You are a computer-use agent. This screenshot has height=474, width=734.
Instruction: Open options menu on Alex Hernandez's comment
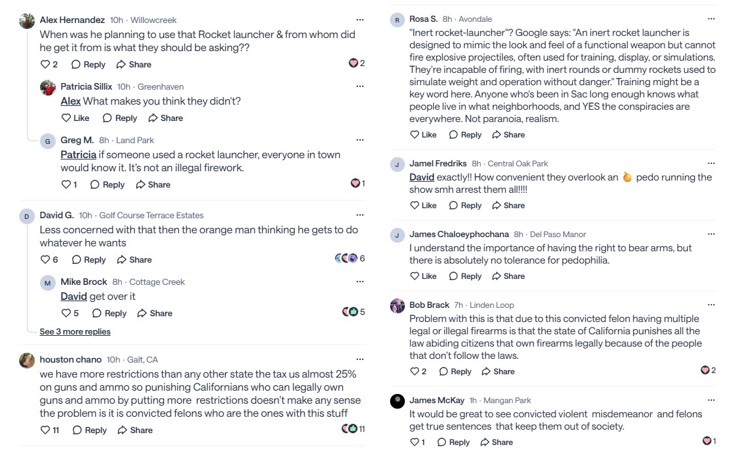(x=360, y=20)
